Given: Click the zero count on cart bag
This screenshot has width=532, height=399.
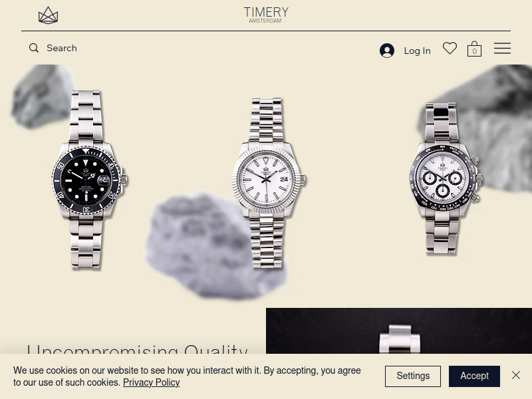Looking at the screenshot, I should (474, 51).
